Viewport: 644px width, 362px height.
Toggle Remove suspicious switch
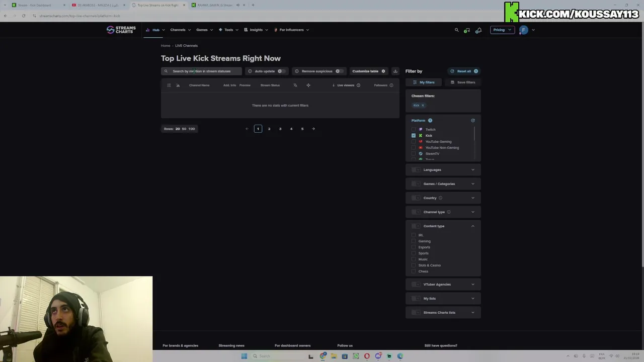(x=340, y=71)
